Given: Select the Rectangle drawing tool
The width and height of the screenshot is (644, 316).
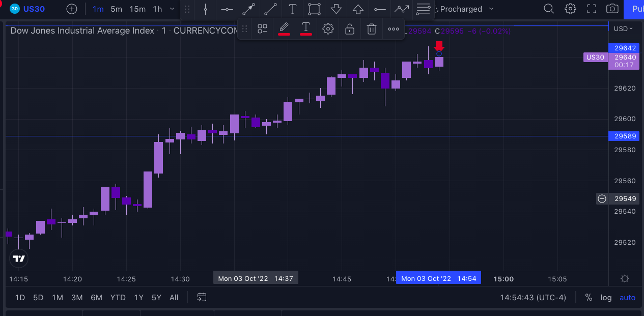Looking at the screenshot, I should point(314,9).
